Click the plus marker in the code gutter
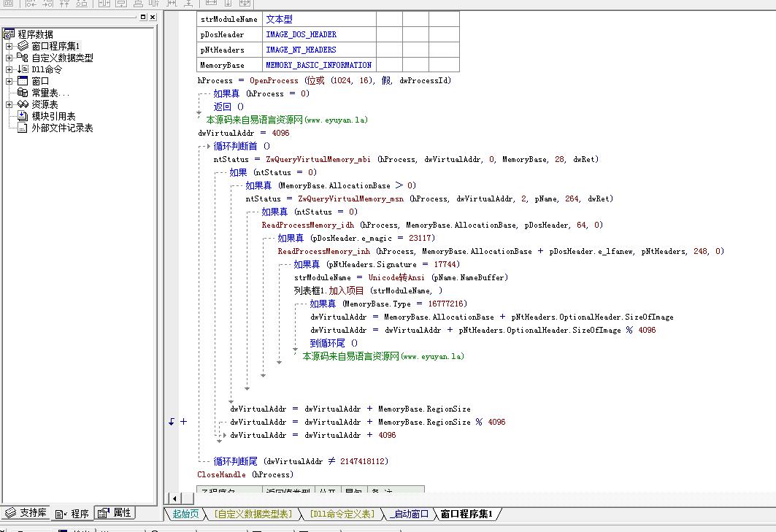Image resolution: width=776 pixels, height=532 pixels. (184, 422)
